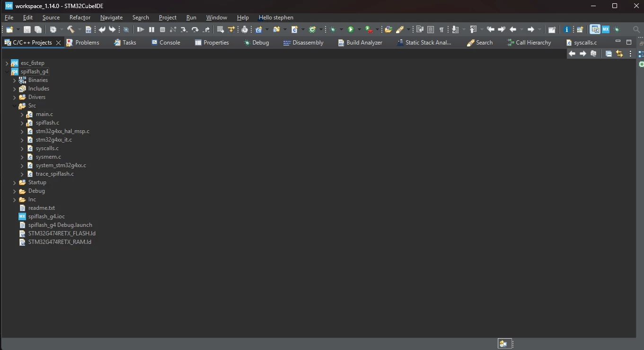The image size is (644, 350).
Task: Click the Back navigation arrow in toolbar
Action: 513,29
